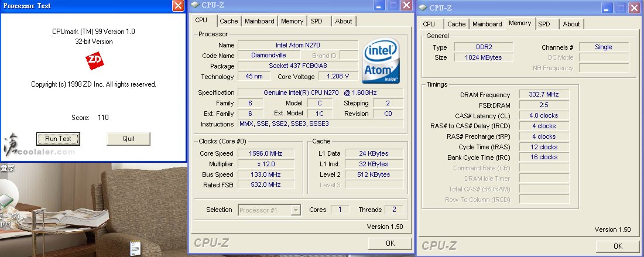Open About tab in right CPU-Z window
Viewport: 644px width, 257px height.
coord(571,24)
